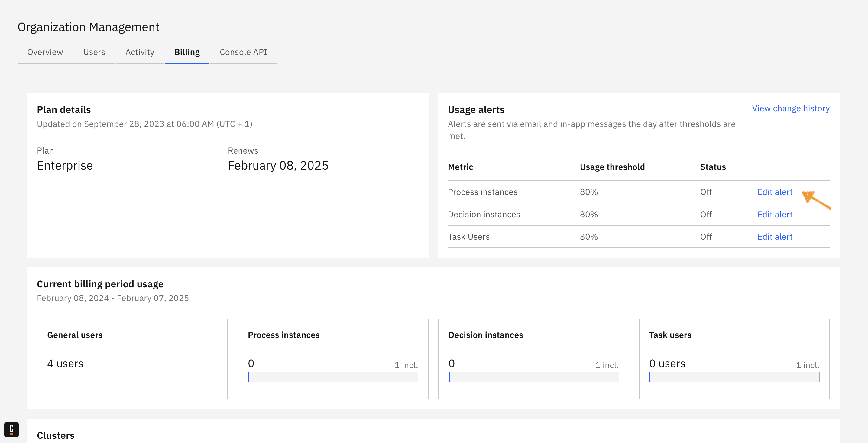Click the View change history link

(791, 108)
